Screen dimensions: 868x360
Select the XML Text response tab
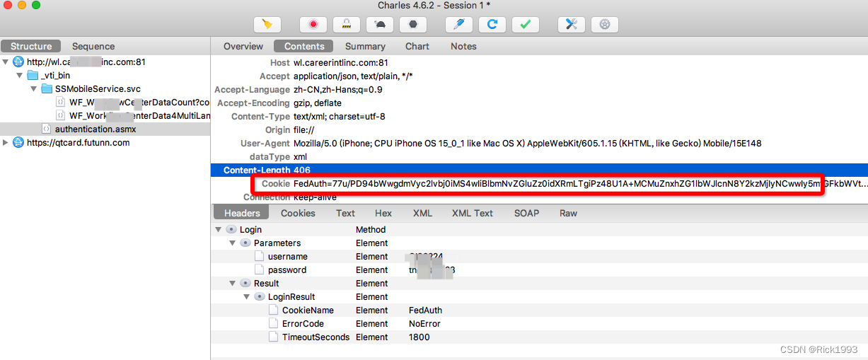click(473, 213)
